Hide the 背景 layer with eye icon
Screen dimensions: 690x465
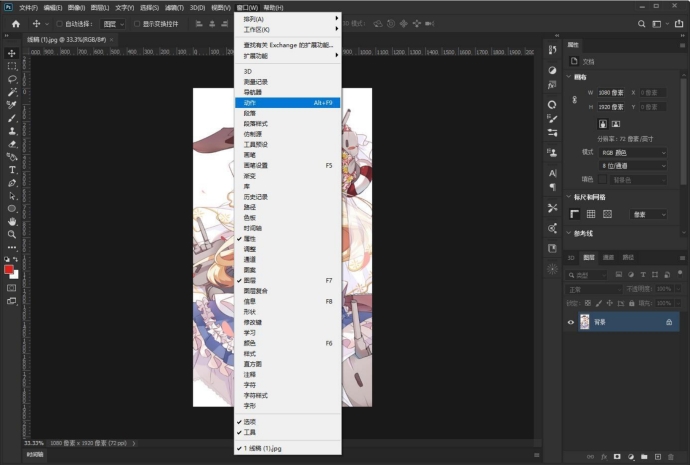[571, 322]
